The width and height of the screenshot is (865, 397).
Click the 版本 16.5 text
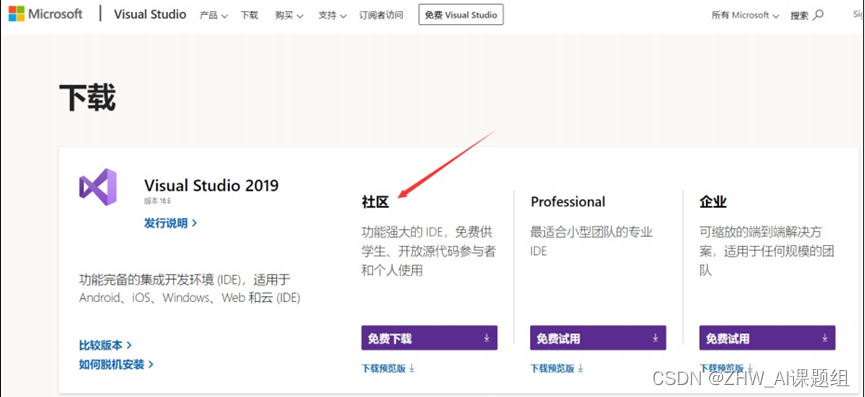[157, 201]
